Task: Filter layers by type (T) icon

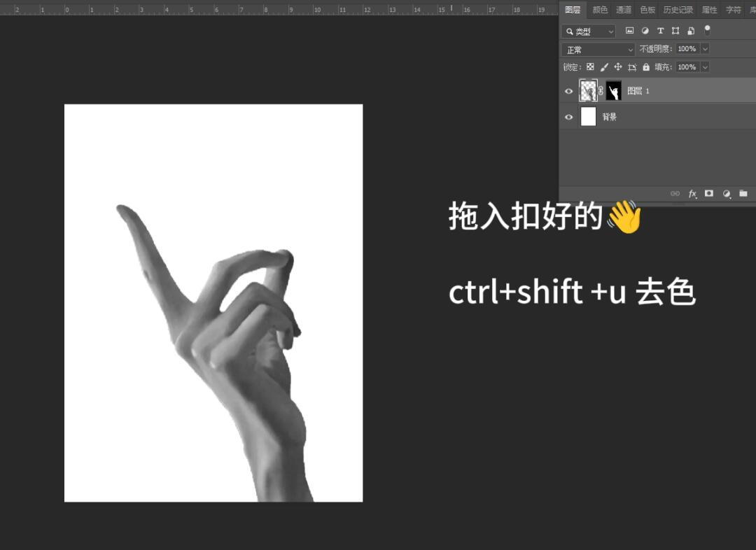Action: tap(661, 31)
